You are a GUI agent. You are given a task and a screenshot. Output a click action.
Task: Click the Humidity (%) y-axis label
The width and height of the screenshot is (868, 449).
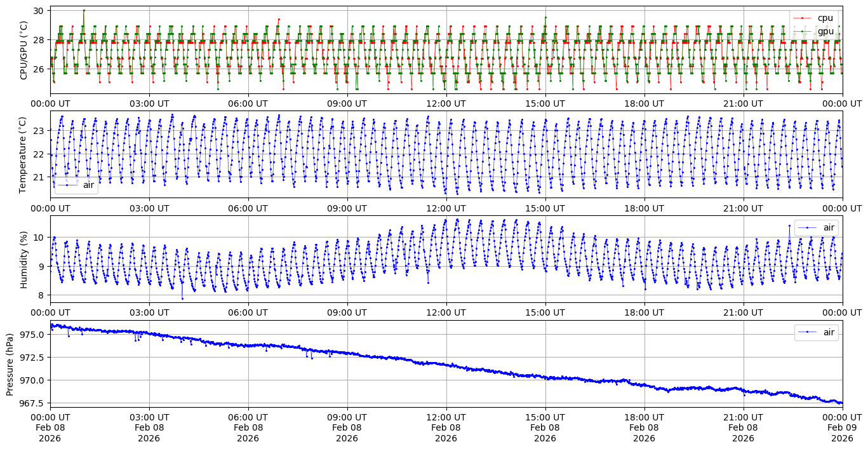tap(24, 259)
